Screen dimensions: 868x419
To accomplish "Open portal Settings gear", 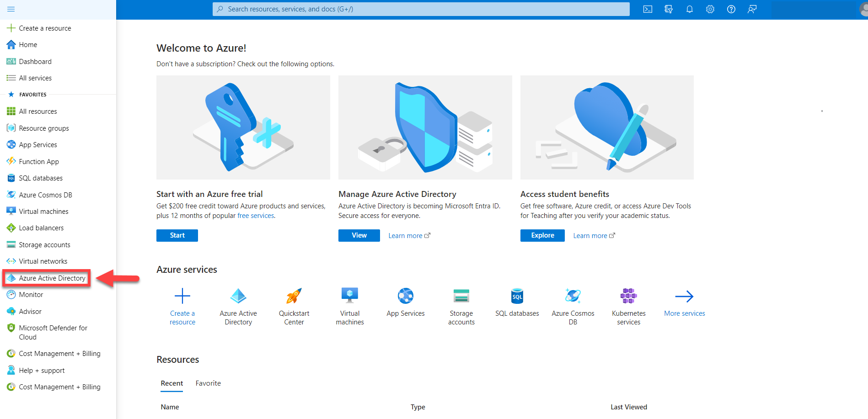I will 710,9.
